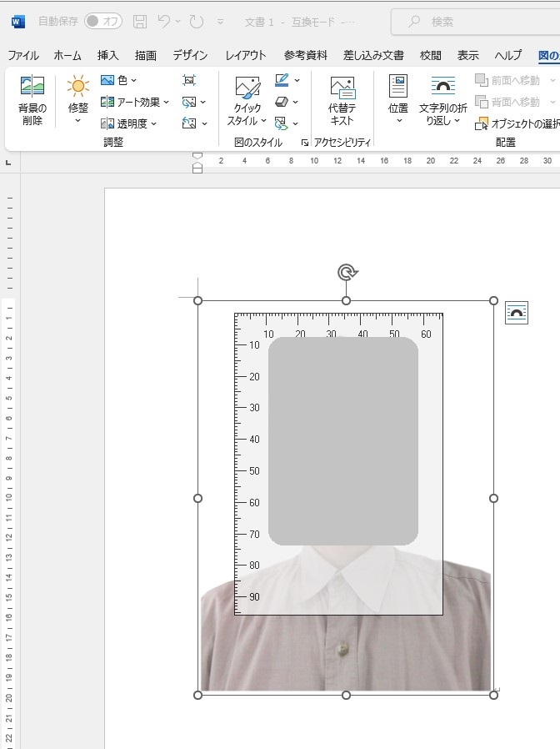The image size is (560, 749).
Task: Expand the 文字列の折り返し wrap text menu
Action: pos(442,100)
